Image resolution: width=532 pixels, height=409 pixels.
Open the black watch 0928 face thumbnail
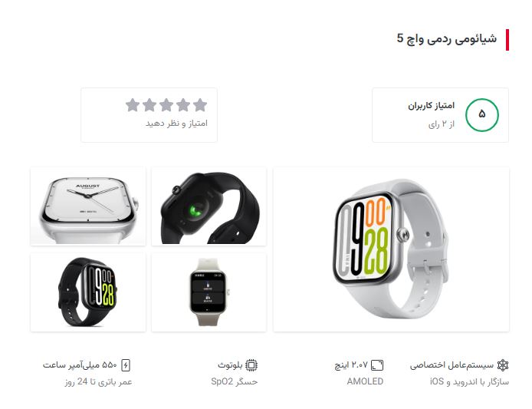coord(88,292)
